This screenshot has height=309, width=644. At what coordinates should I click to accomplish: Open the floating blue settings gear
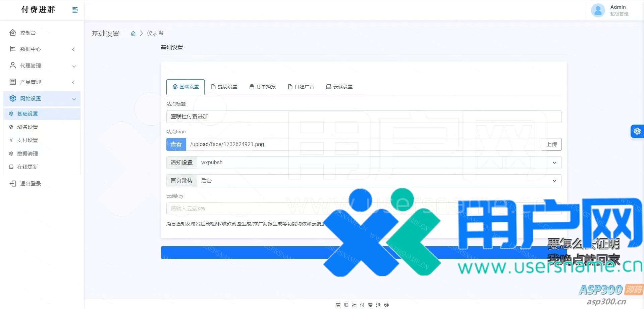(x=637, y=131)
